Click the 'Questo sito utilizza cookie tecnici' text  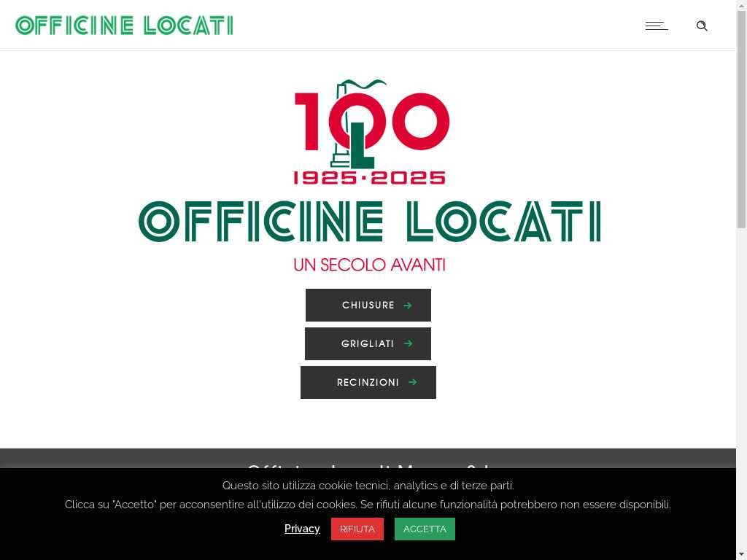(368, 485)
